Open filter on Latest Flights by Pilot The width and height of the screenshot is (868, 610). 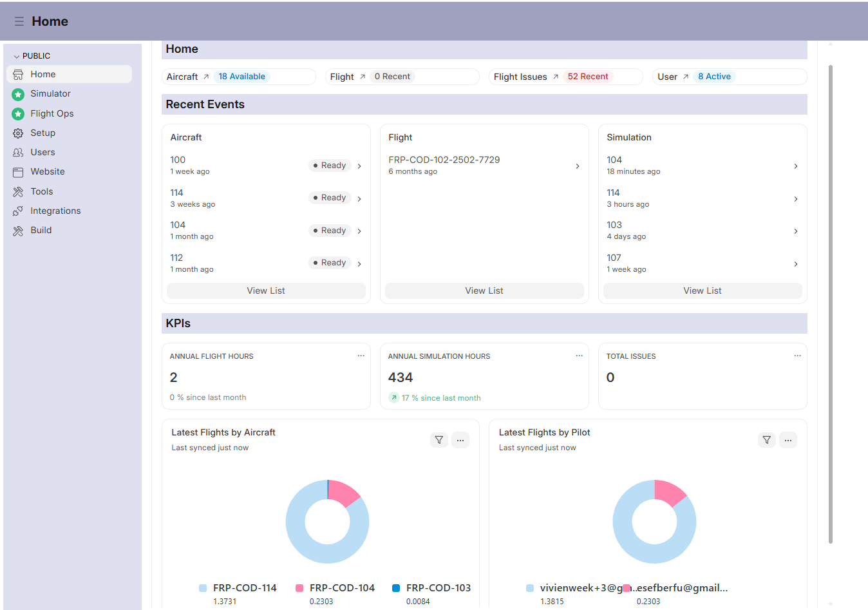pyautogui.click(x=766, y=440)
